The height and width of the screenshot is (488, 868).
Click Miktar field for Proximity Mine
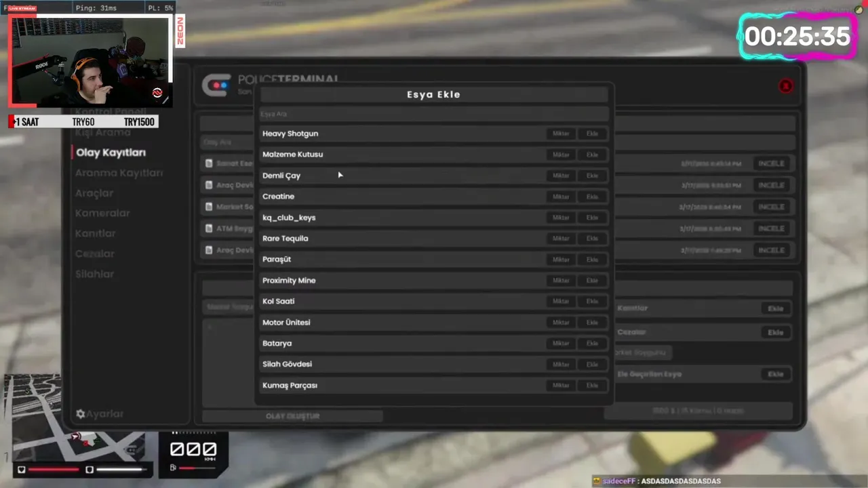click(x=561, y=281)
